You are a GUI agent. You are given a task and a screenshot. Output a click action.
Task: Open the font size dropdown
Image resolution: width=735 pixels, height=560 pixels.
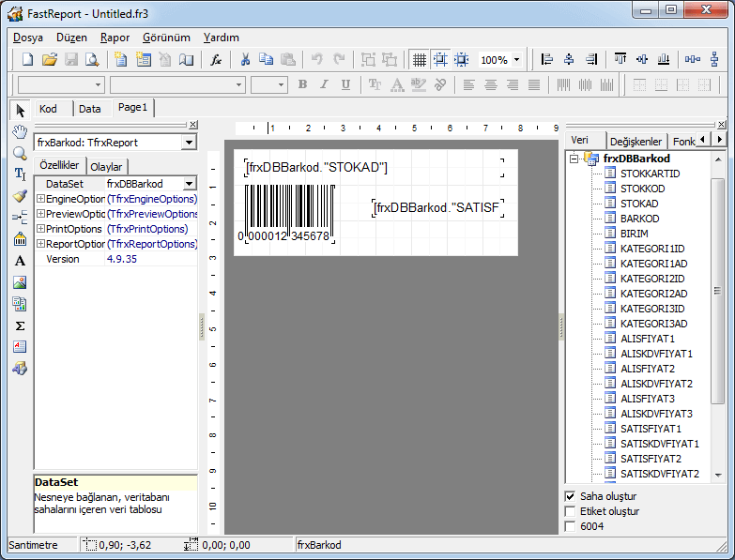coord(281,84)
